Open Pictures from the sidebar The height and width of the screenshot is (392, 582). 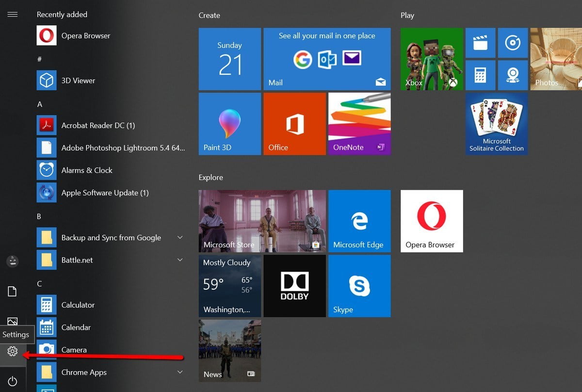tap(12, 321)
